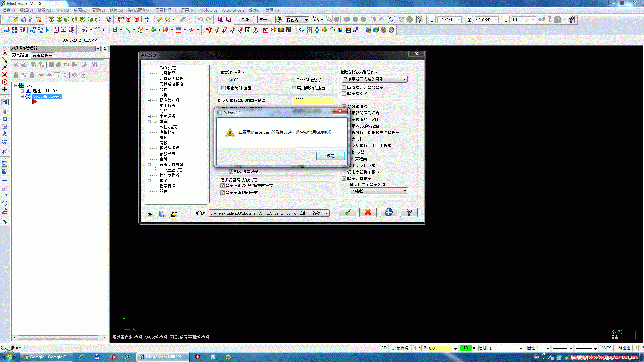Viewport: 644px width, 362px height.
Task: Click the 10000 entity count field
Action: 313,100
